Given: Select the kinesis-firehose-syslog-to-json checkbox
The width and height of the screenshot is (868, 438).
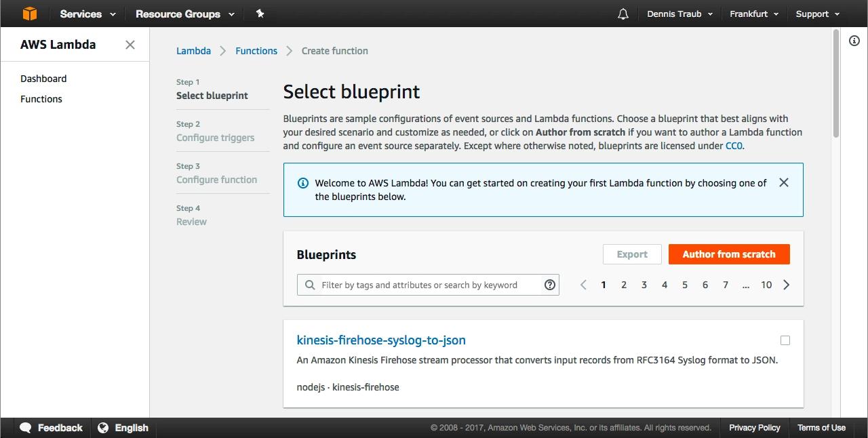Looking at the screenshot, I should pos(785,340).
